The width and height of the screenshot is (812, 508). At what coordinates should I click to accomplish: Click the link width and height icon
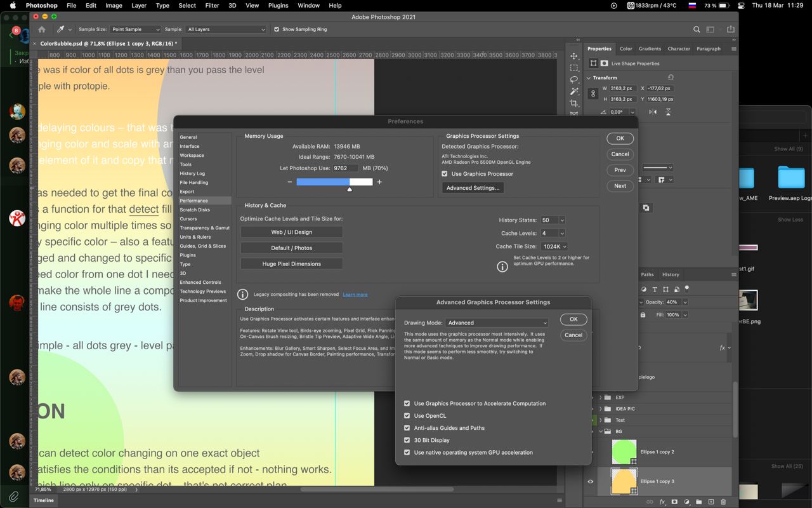tap(593, 94)
